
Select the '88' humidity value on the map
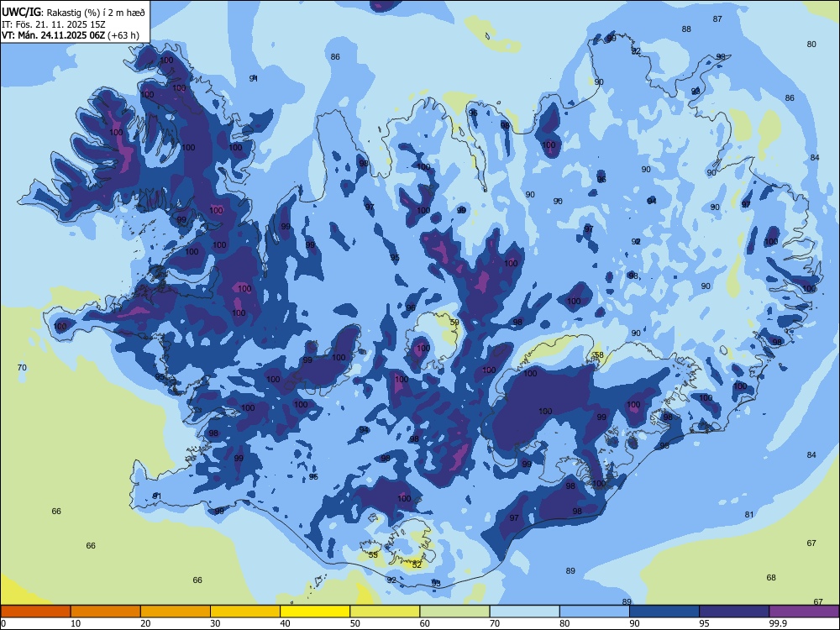click(686, 29)
